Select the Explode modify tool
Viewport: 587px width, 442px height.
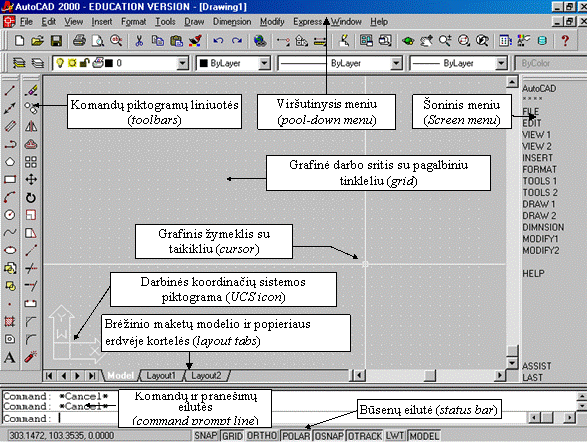tap(31, 357)
